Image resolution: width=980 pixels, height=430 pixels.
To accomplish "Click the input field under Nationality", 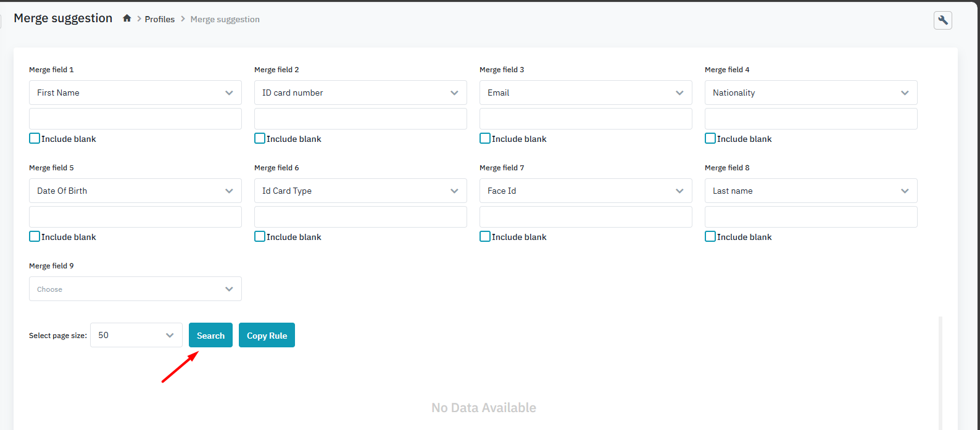I will pos(811,119).
